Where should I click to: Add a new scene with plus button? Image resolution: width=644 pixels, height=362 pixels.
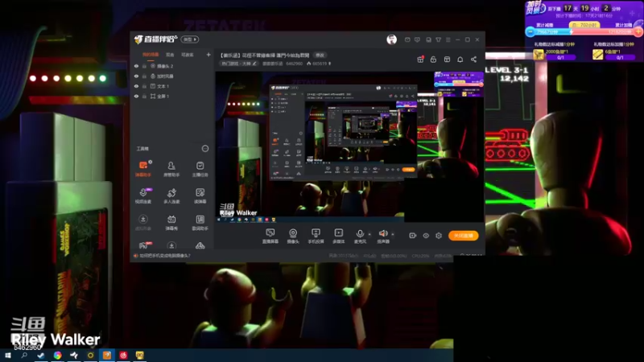coord(208,55)
